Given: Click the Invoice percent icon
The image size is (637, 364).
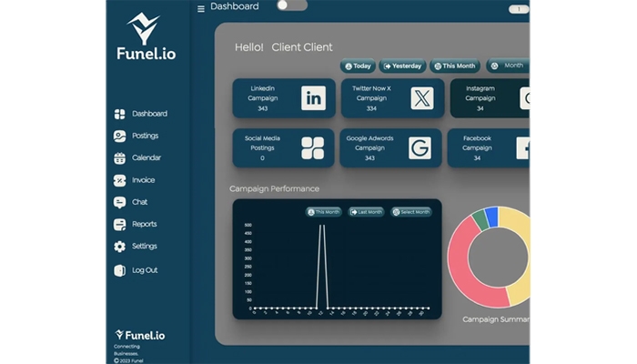Looking at the screenshot, I should pos(119,180).
